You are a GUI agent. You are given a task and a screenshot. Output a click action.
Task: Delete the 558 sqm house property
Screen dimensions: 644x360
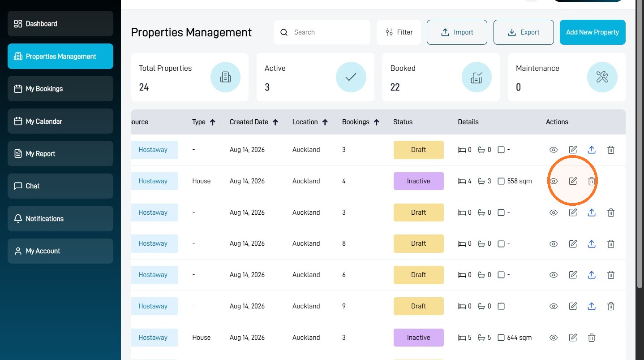[x=592, y=181]
